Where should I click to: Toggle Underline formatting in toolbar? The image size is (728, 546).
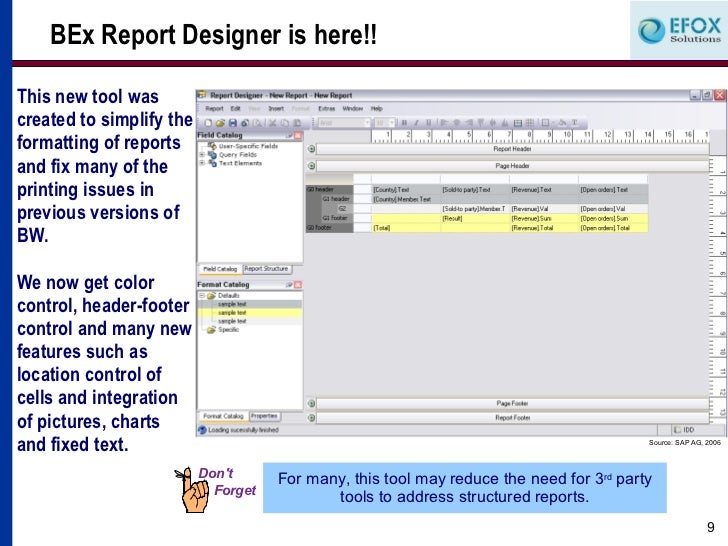(428, 123)
